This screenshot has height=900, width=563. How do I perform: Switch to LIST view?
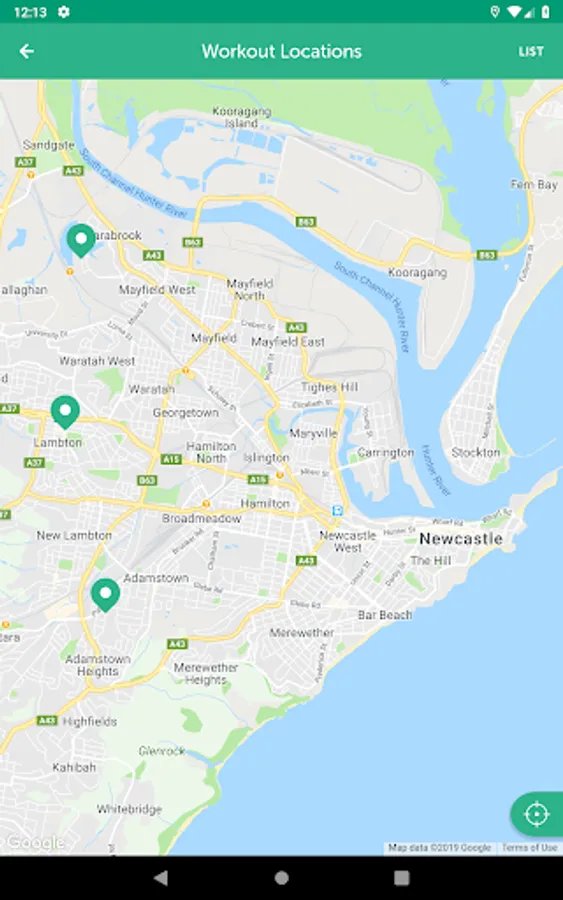[x=531, y=52]
